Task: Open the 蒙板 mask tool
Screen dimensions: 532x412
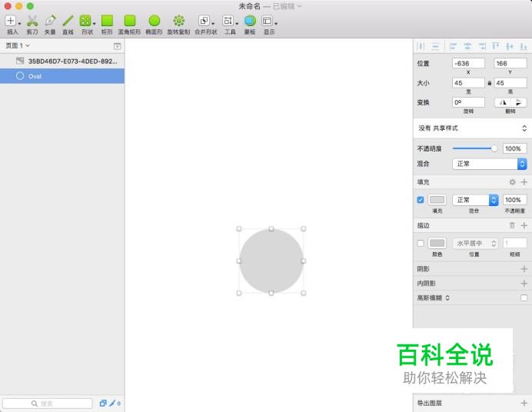Action: pos(250,22)
